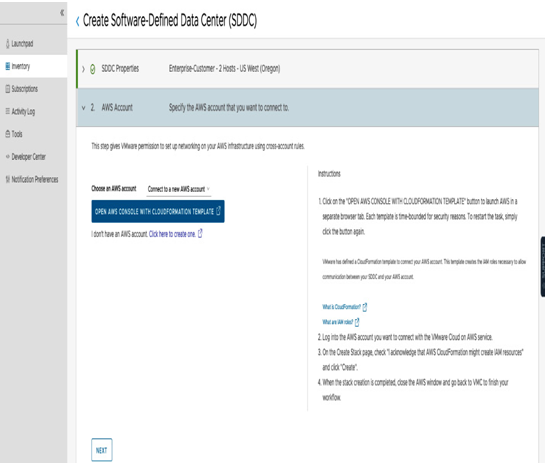Click external-link icon on CloudFormation button

pos(218,211)
